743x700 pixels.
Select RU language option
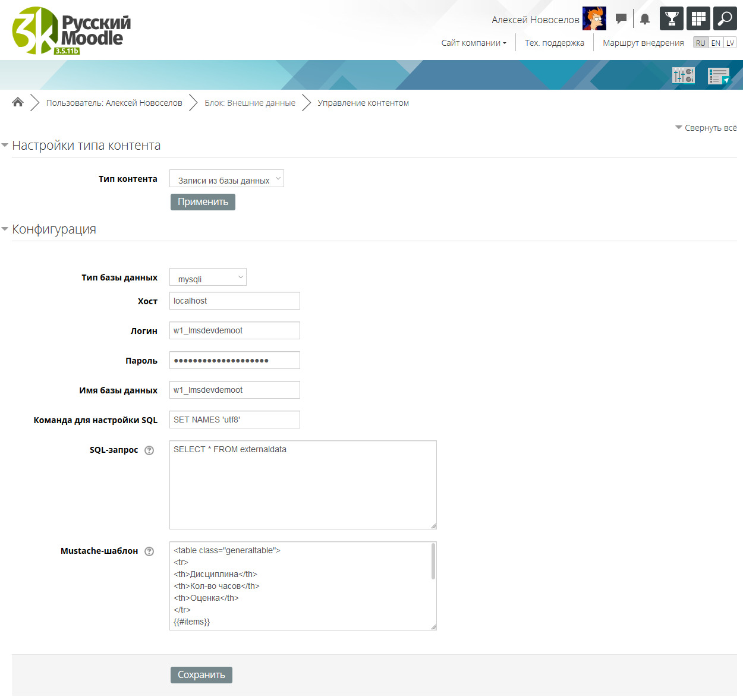pos(701,43)
